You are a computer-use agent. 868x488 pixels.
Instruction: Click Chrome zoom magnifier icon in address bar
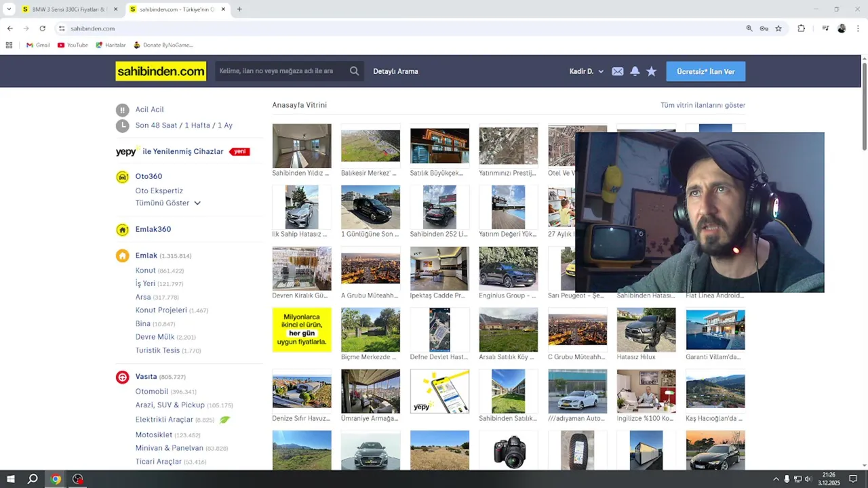tap(749, 28)
